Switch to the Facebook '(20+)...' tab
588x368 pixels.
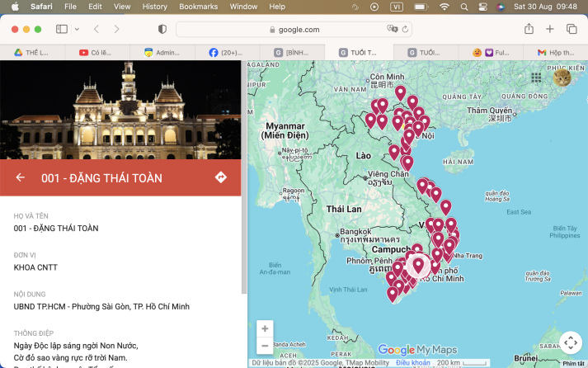(228, 53)
